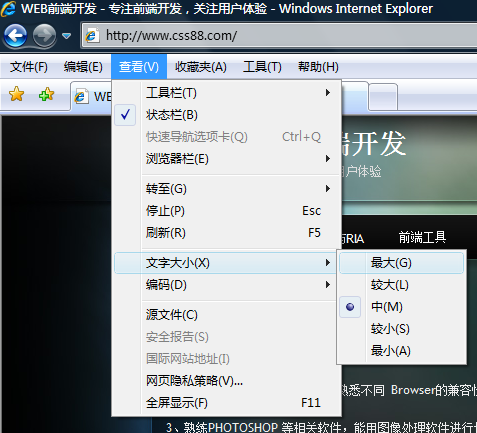Click the IE logo in title bar
This screenshot has width=477, height=433.
(x=8, y=9)
